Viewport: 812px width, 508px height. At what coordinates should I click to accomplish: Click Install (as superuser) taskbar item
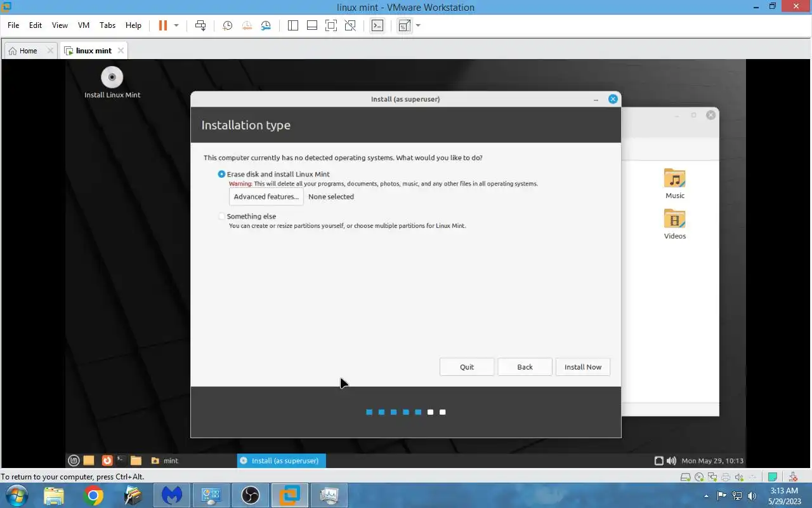(281, 460)
